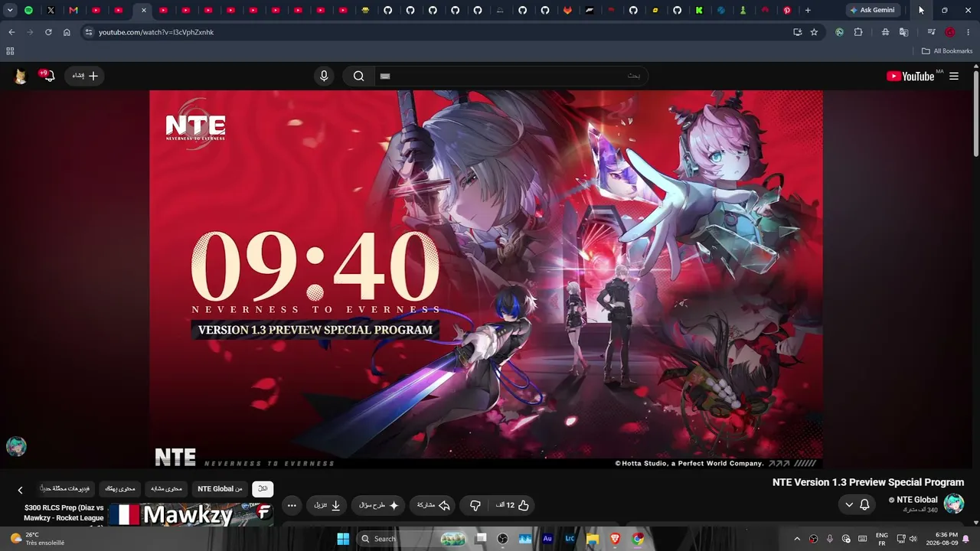Click the Ask Gemini button

pyautogui.click(x=872, y=11)
